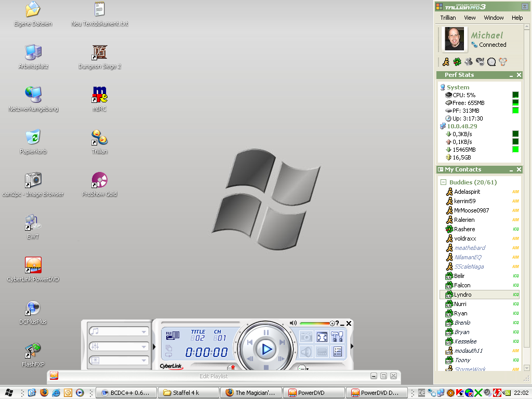Click the Trillian window scrollbar down arrow
532x399 pixels.
527,368
